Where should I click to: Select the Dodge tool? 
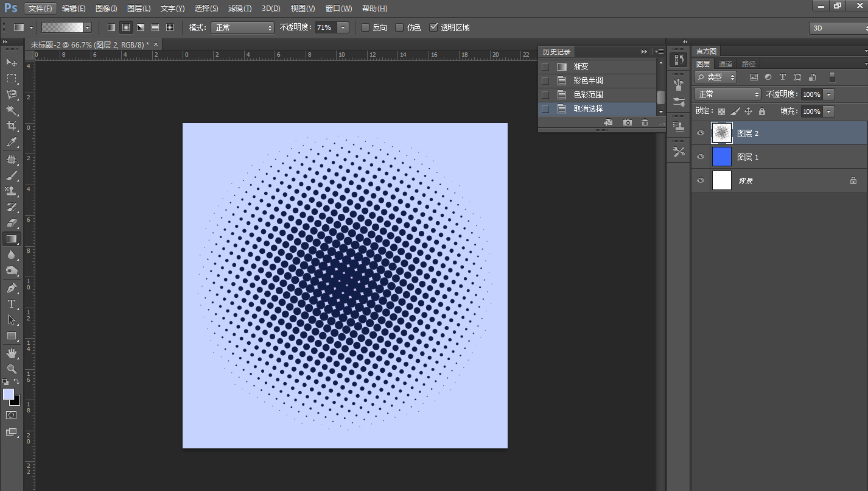pyautogui.click(x=12, y=270)
